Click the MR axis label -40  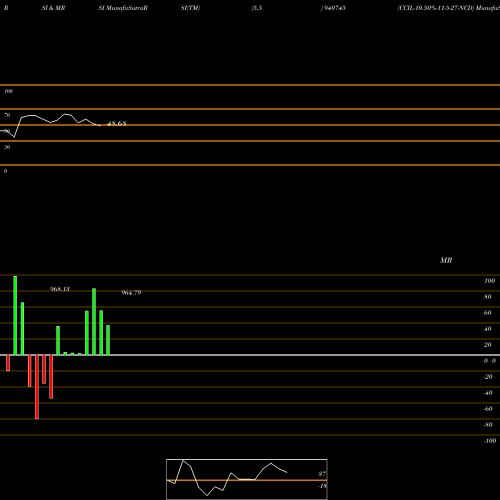point(488,393)
